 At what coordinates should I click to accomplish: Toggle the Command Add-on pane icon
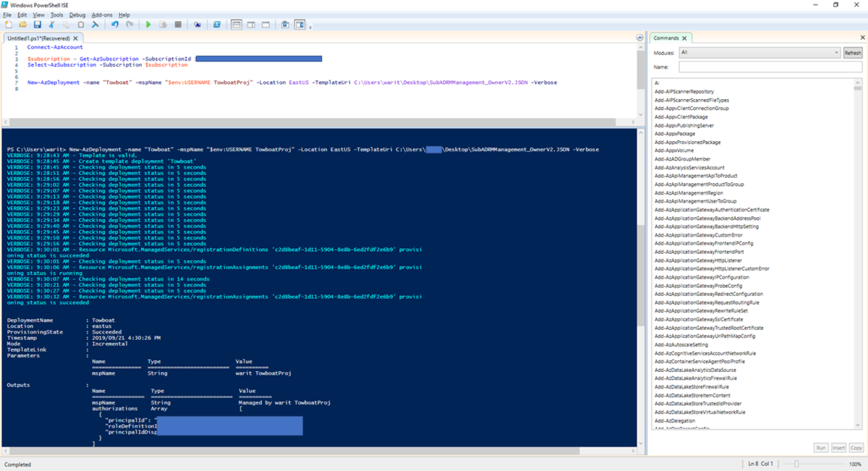point(299,25)
